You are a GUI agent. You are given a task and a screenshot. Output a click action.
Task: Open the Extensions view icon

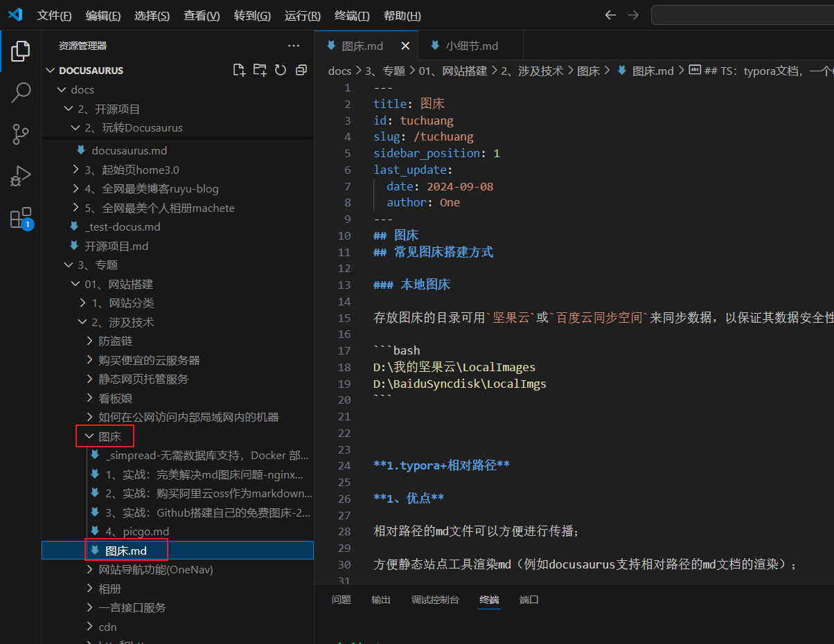21,217
